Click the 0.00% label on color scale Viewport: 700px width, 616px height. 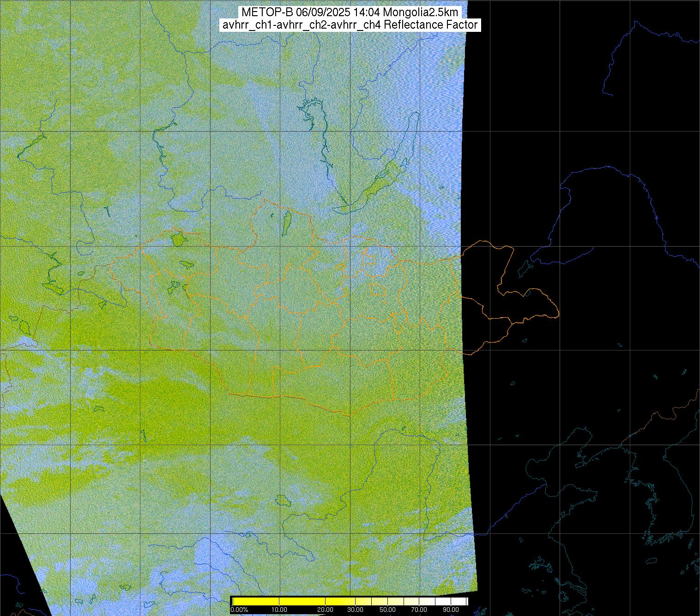tap(239, 610)
